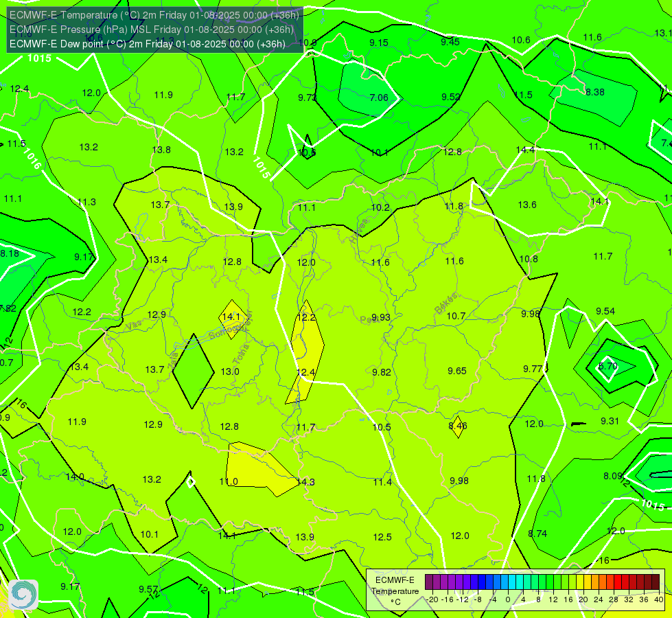Click the 9.57 dew point value
Image resolution: width=672 pixels, height=618 pixels.
tap(148, 589)
